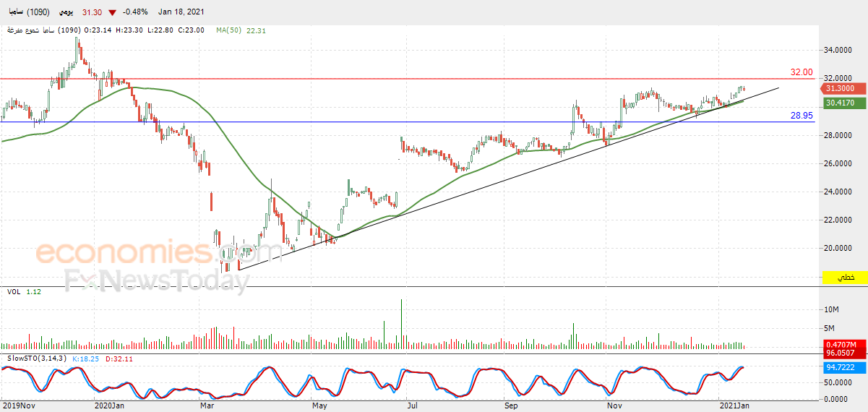Click the yellow خطي scale label

pos(845,277)
